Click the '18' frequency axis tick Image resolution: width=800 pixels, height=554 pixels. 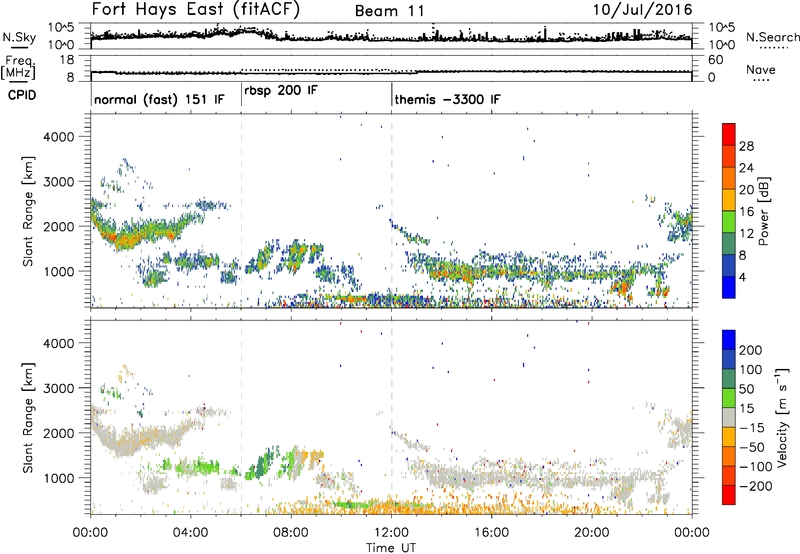(x=67, y=60)
